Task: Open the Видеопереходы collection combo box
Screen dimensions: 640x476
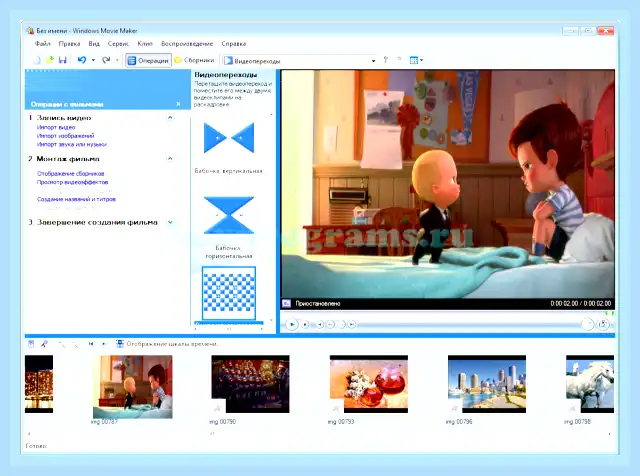Action: pos(300,61)
